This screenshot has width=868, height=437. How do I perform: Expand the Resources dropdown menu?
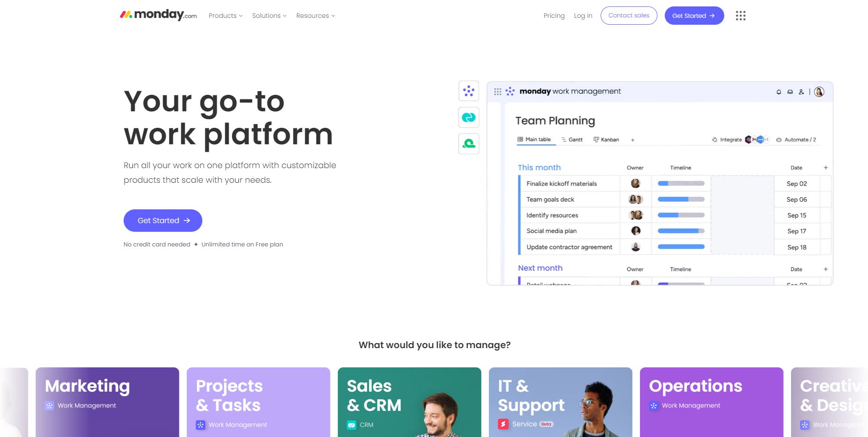[x=315, y=16]
